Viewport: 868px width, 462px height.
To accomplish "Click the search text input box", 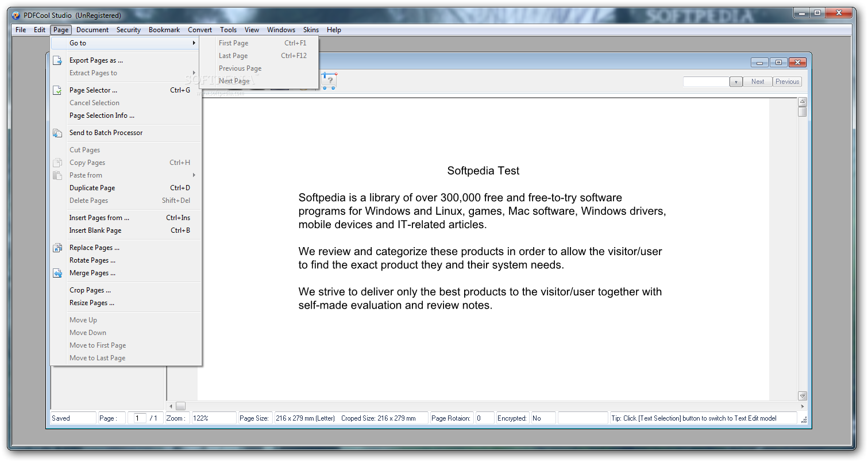I will click(x=706, y=82).
